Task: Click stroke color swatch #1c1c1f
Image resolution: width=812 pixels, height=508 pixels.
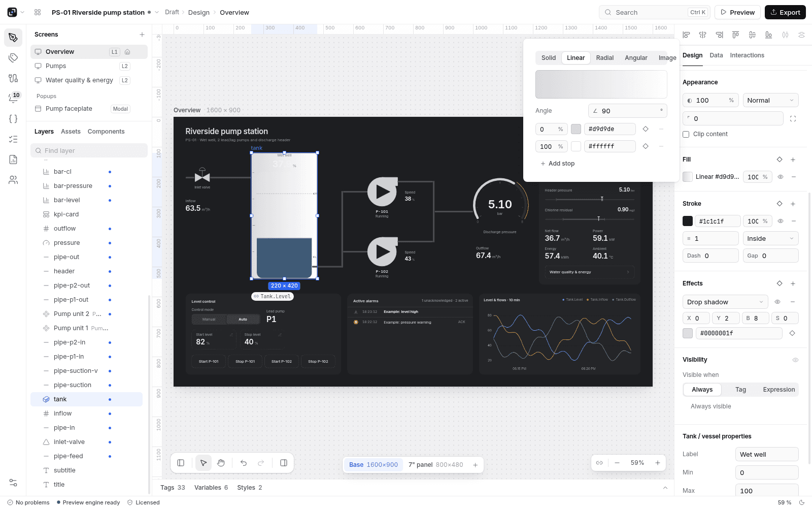Action: click(x=688, y=221)
